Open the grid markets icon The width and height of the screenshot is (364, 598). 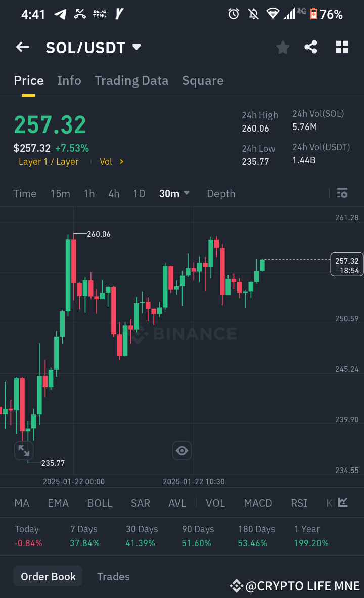point(342,47)
